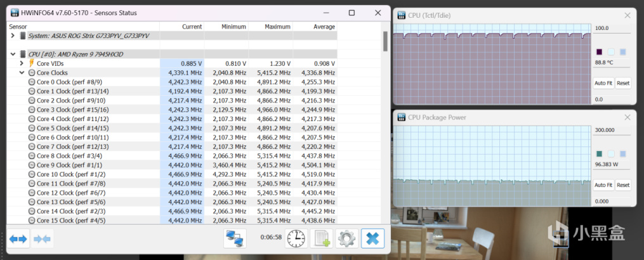This screenshot has height=260, width=644.
Task: Click the 300.000 max field in Package Power graph
Action: pyautogui.click(x=612, y=130)
